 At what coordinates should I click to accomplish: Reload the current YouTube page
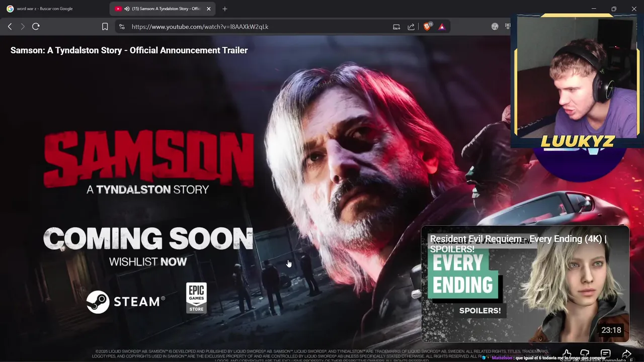36,27
